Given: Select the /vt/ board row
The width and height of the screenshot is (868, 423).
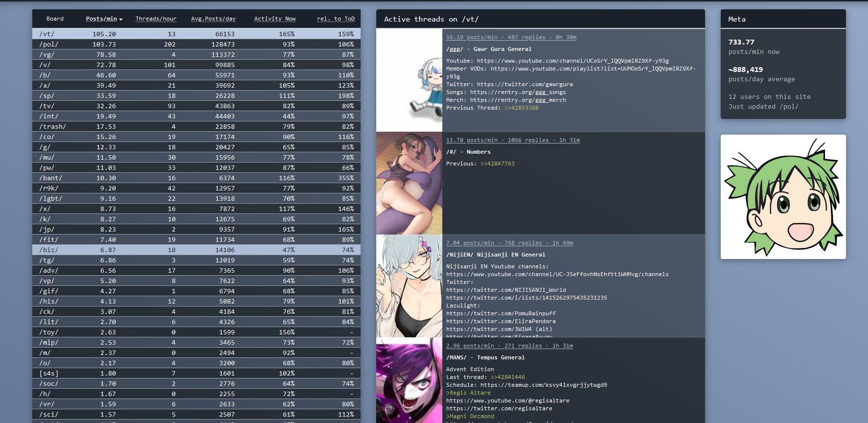Looking at the screenshot, I should tap(196, 34).
